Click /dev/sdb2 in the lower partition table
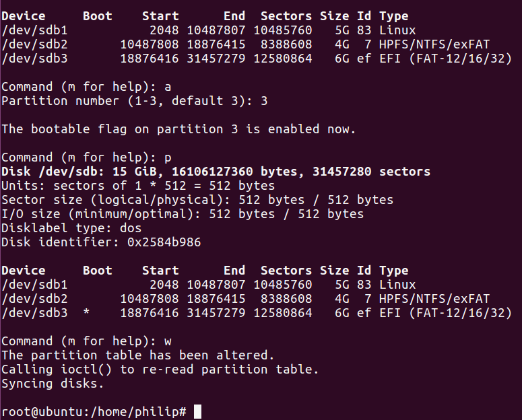 pyautogui.click(x=34, y=299)
